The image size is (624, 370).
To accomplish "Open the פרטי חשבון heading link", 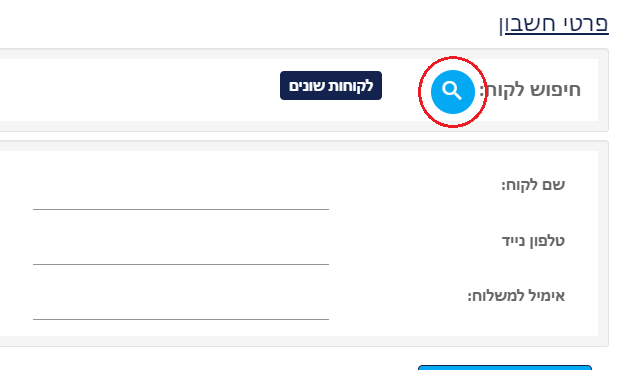I will [554, 24].
